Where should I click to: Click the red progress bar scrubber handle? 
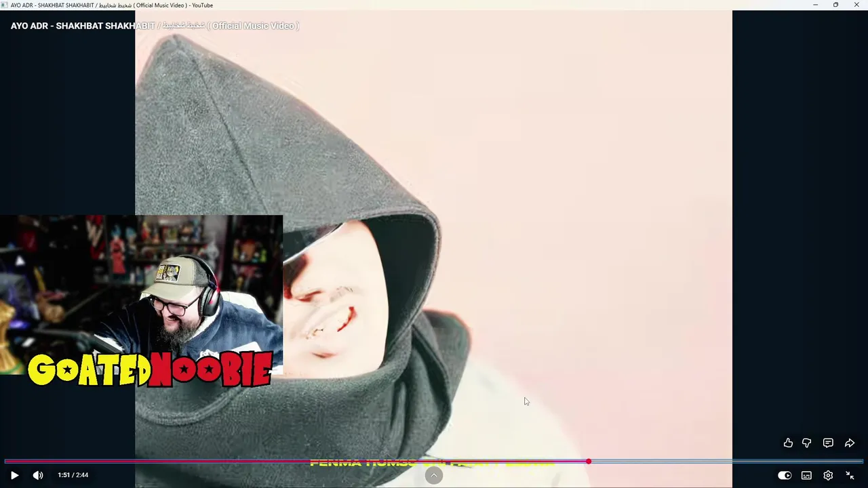[589, 462]
